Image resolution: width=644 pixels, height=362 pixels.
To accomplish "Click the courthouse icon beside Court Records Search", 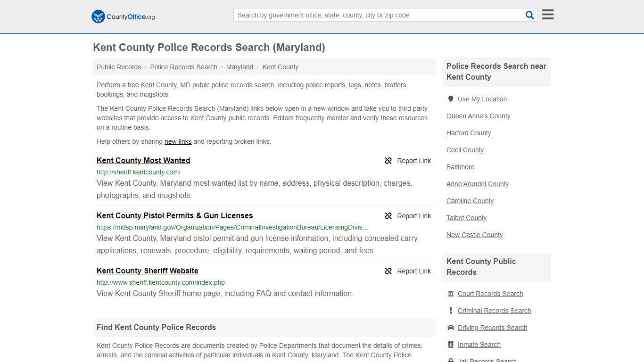I will point(451,294).
